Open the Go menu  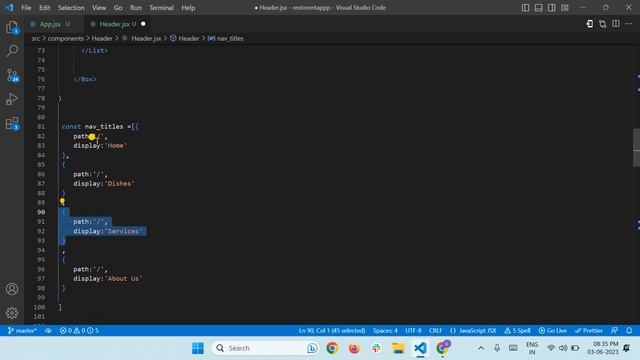pyautogui.click(x=118, y=8)
